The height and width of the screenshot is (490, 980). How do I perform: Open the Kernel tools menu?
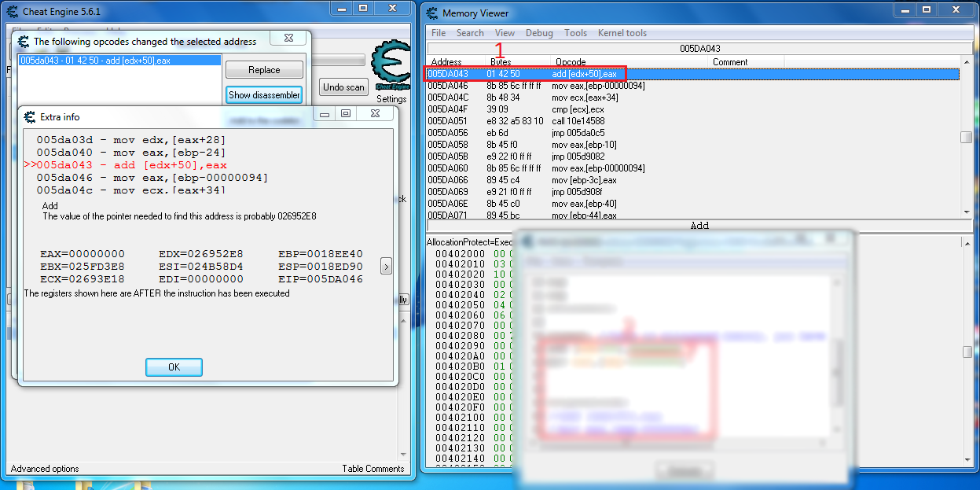coord(622,33)
